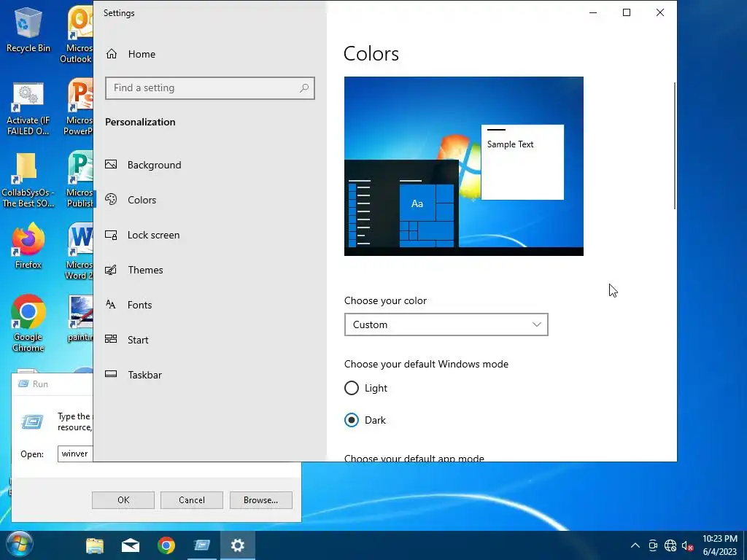Screen dimensions: 747x560
Task: Click the Fonts icon in sidebar
Action: click(111, 304)
